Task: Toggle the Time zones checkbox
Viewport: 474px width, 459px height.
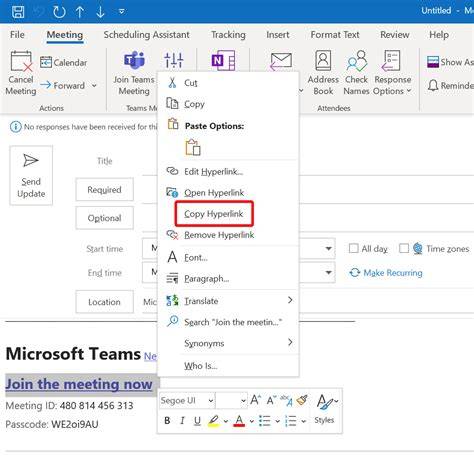Action: tap(404, 248)
